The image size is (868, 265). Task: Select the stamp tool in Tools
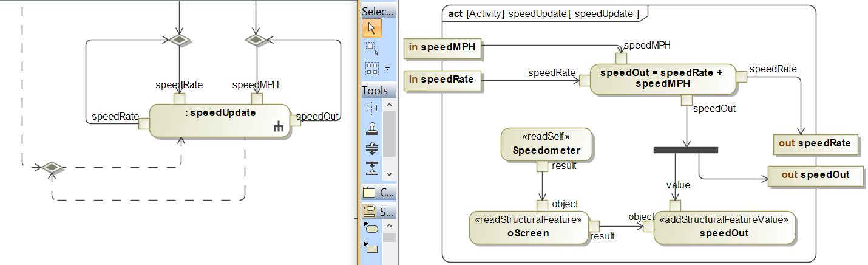coord(371,128)
